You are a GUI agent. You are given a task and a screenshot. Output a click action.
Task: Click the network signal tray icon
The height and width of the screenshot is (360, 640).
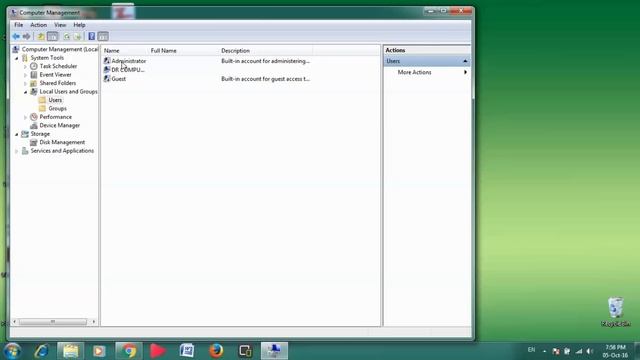[578, 351]
